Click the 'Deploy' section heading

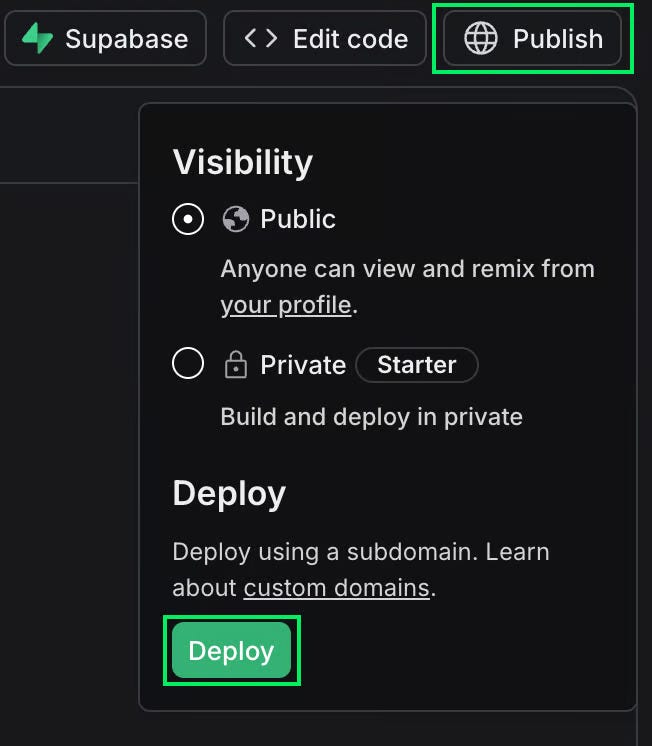coord(229,495)
